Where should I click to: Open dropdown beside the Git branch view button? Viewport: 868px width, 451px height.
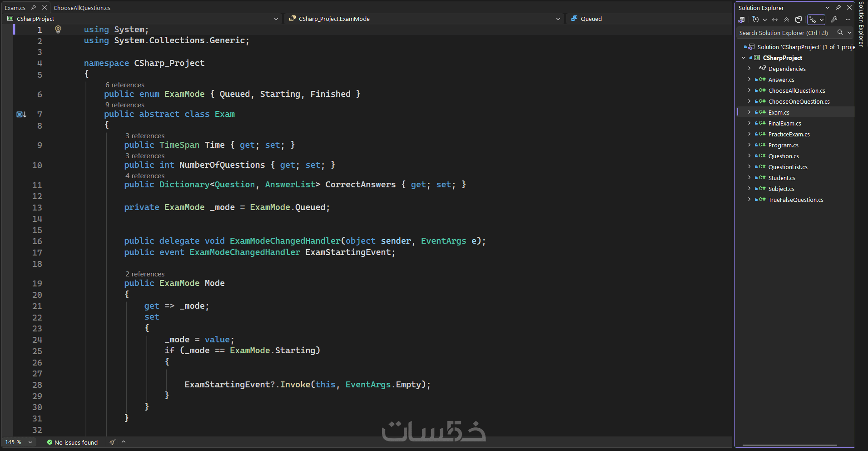(822, 20)
